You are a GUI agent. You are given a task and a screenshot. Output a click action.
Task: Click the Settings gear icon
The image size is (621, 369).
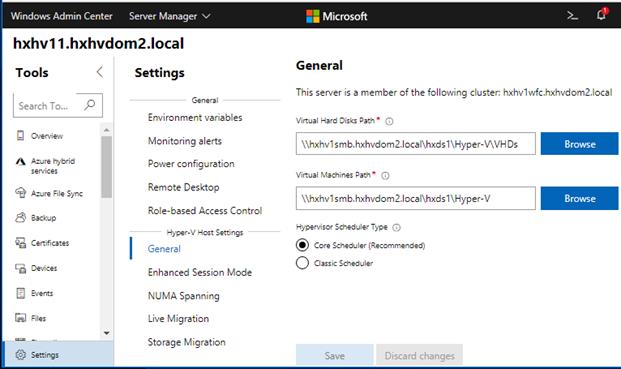[x=21, y=355]
